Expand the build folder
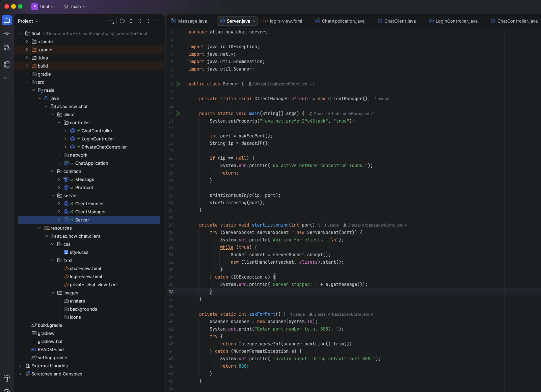This screenshot has height=392, width=541. pos(27,66)
